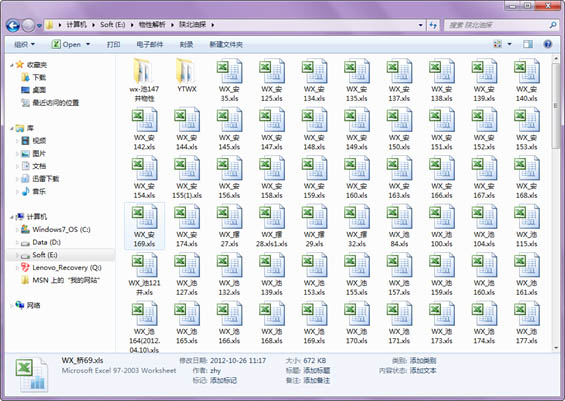Click 新建文件夹 in the toolbar

(226, 44)
